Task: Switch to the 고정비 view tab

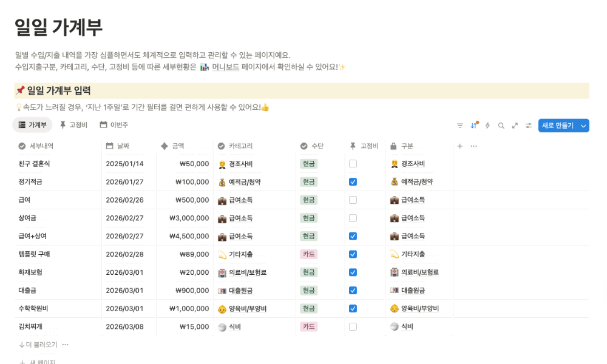Action: pyautogui.click(x=73, y=125)
